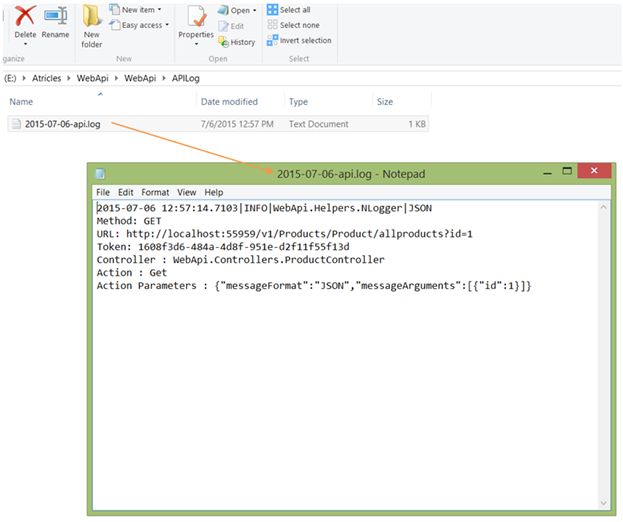623x522 pixels.
Task: Click the Action Parameters line
Action: click(x=314, y=286)
